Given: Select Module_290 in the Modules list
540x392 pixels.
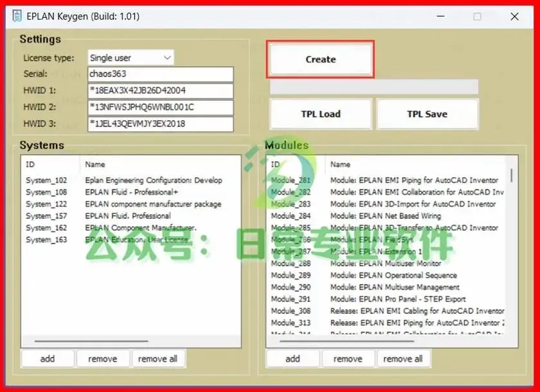Looking at the screenshot, I should pos(291,287).
